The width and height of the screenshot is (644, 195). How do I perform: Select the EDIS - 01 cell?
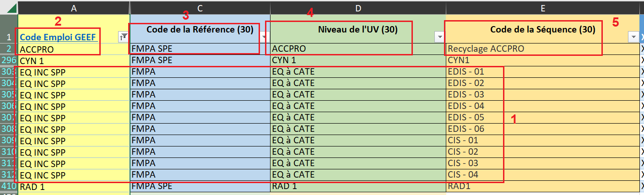(x=542, y=71)
